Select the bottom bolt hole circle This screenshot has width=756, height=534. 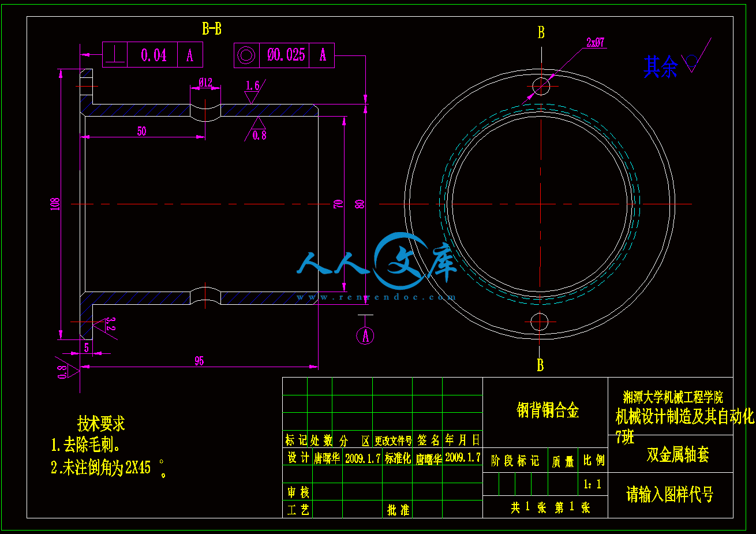[x=540, y=322]
